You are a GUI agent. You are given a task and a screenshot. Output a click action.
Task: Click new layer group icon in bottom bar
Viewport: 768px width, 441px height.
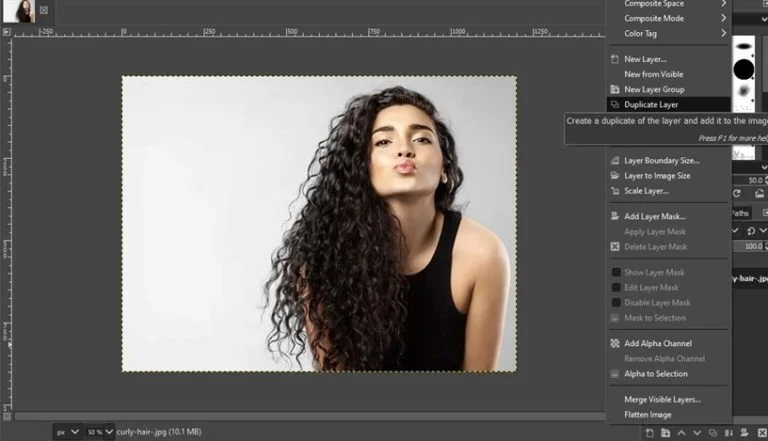click(665, 433)
